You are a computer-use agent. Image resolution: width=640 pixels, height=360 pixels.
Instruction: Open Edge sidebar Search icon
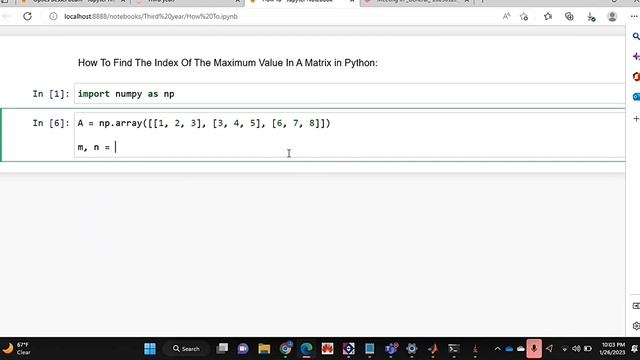pos(636,36)
